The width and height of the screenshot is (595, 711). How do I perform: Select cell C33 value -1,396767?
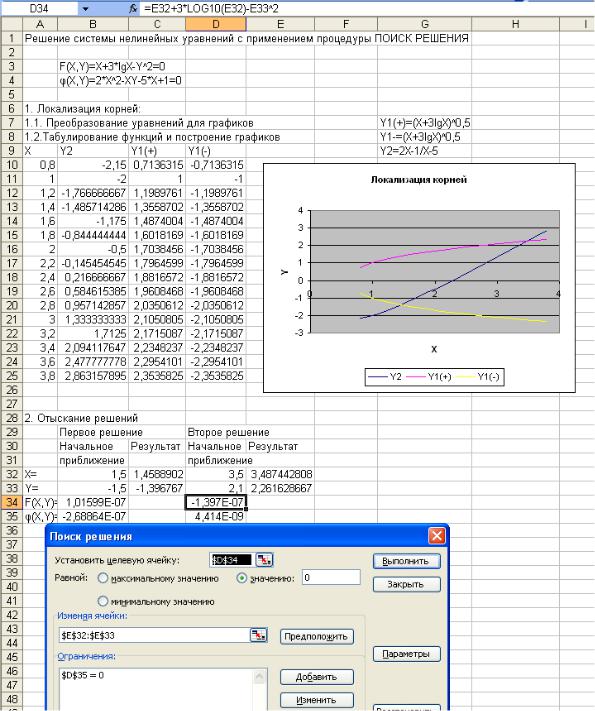(157, 488)
